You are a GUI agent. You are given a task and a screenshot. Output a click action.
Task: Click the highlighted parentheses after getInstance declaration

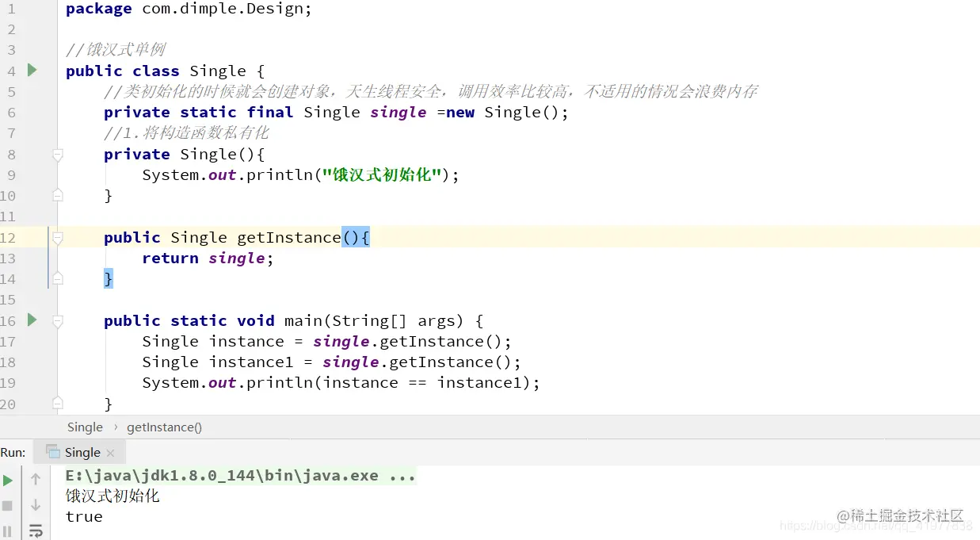351,237
